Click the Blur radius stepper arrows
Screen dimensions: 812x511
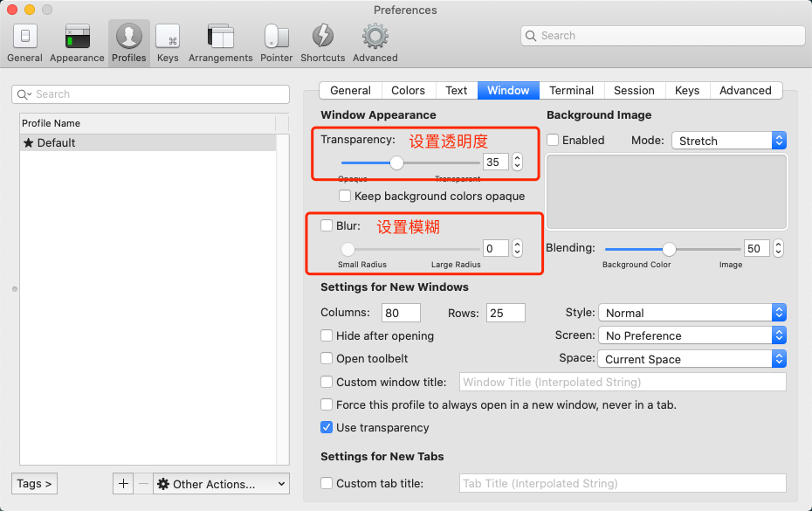tap(517, 248)
